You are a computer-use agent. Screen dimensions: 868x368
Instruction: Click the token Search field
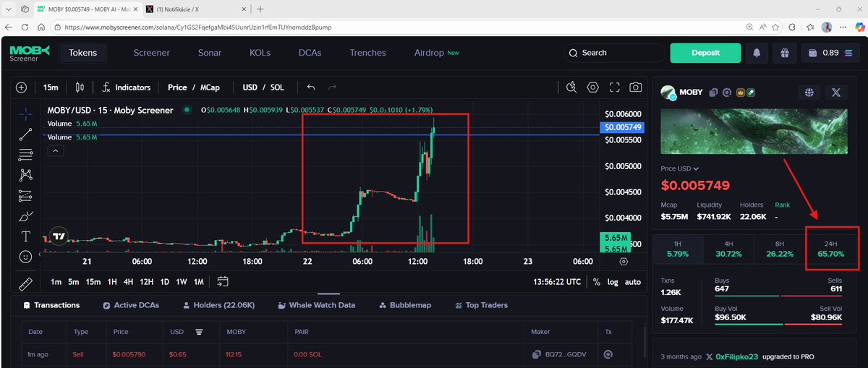point(613,53)
